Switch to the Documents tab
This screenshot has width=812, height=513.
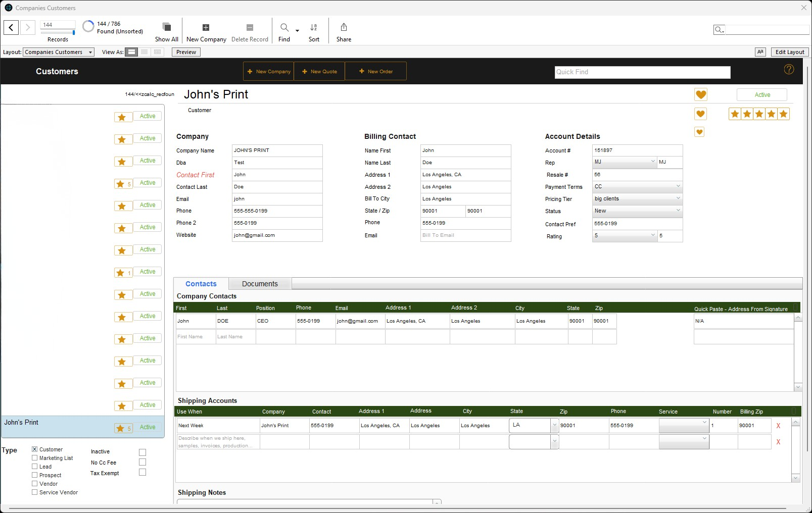(260, 284)
